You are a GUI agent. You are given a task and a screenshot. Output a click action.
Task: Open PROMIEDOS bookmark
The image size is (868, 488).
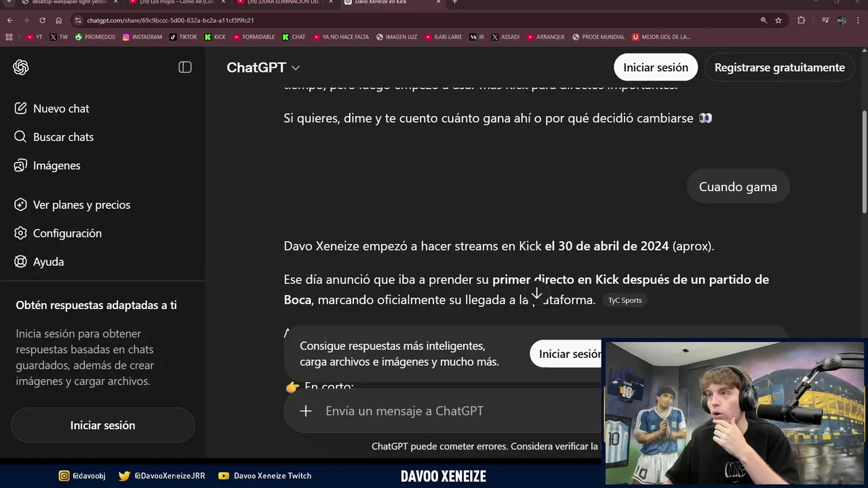(x=95, y=37)
